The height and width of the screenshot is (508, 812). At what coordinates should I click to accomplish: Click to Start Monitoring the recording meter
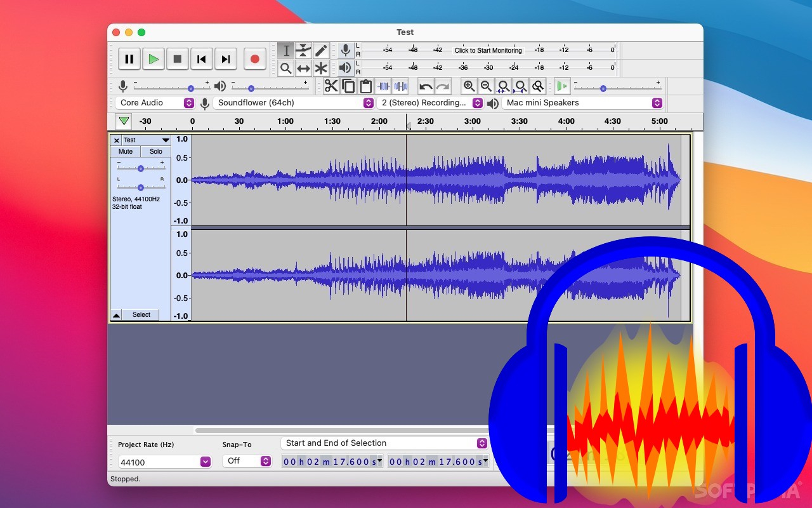(x=487, y=50)
